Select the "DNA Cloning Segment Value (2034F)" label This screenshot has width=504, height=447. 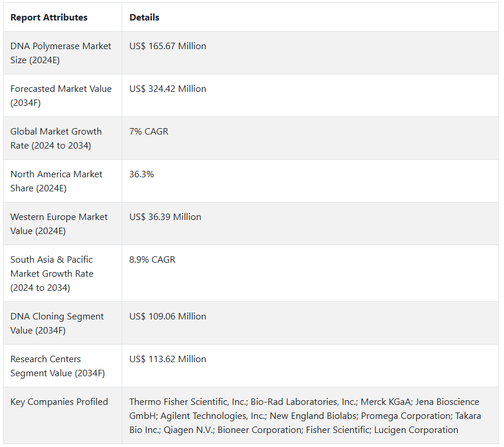(x=57, y=324)
